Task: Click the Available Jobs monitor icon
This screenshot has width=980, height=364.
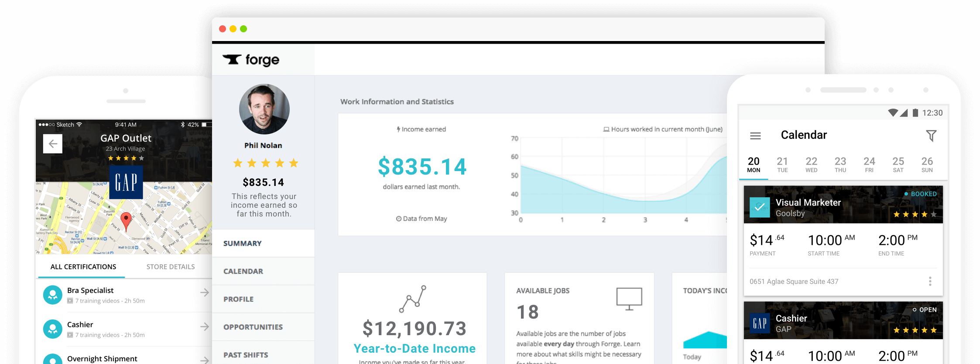Action: point(629,299)
